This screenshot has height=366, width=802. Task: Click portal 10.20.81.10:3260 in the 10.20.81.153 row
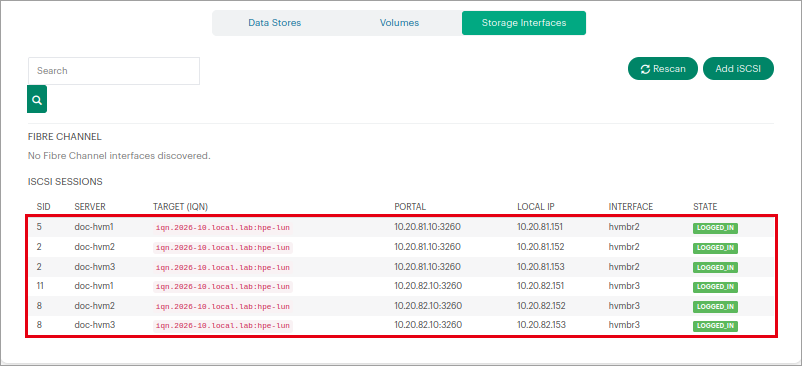pos(428,267)
